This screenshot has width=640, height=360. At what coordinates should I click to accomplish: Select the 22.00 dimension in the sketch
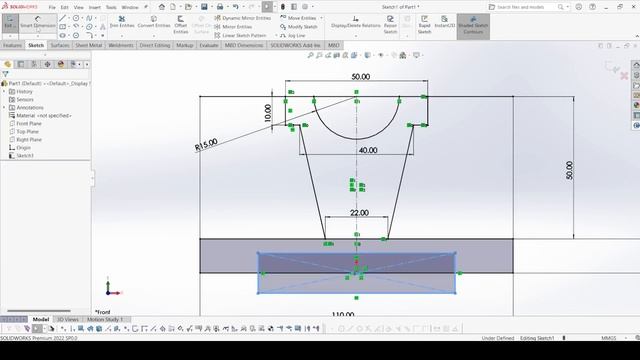(x=359, y=213)
